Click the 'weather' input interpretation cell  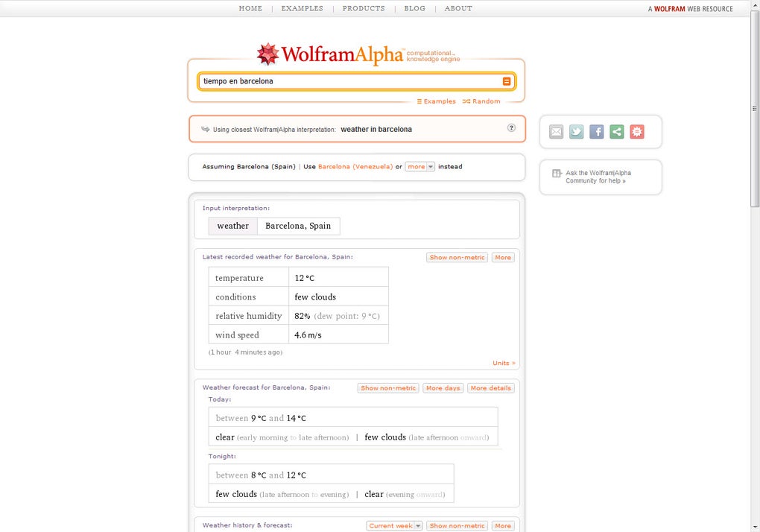(232, 226)
